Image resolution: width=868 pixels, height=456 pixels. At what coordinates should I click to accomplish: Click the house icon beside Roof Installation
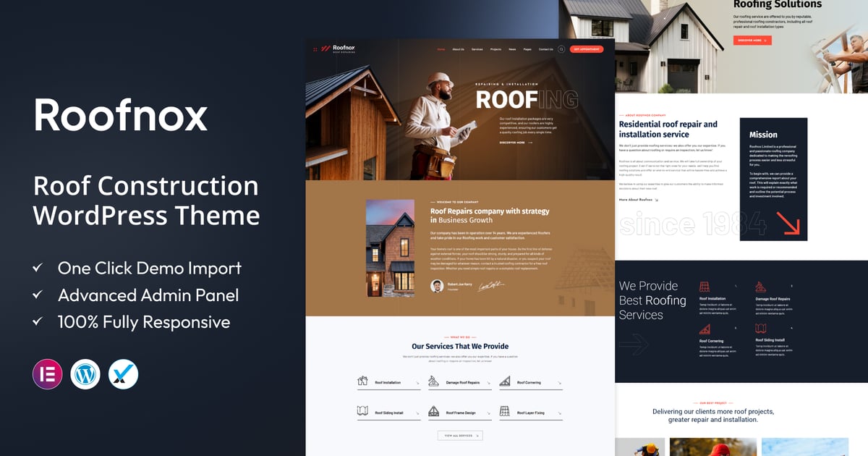pyautogui.click(x=362, y=381)
